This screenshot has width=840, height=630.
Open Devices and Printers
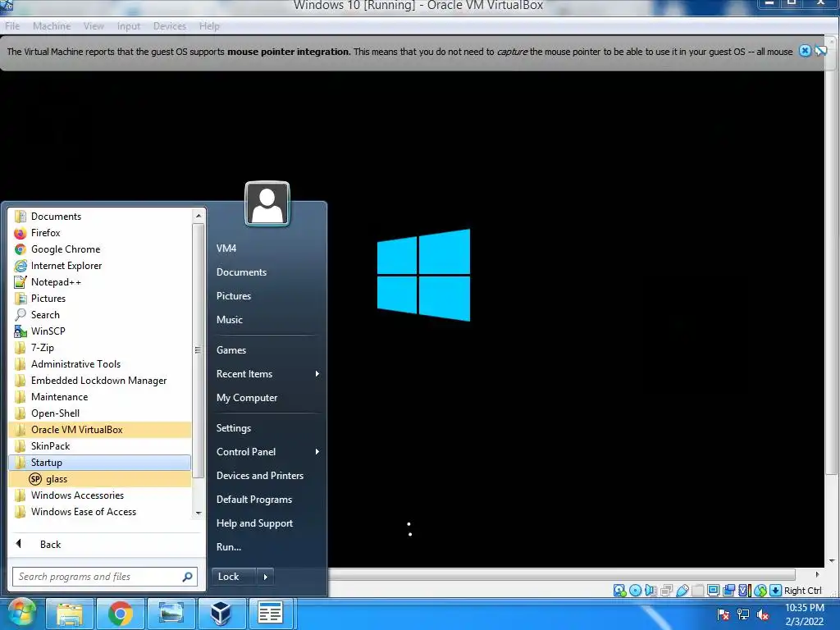tap(268, 475)
